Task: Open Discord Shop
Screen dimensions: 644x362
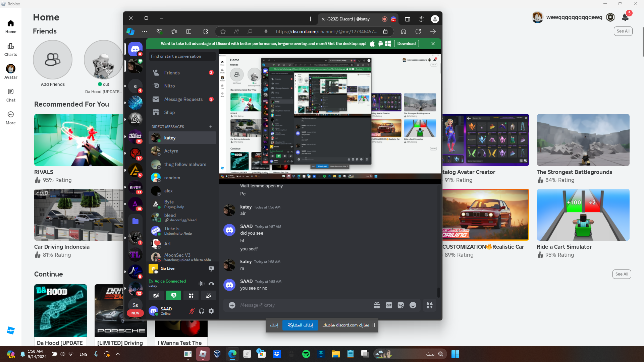Action: tap(182, 112)
